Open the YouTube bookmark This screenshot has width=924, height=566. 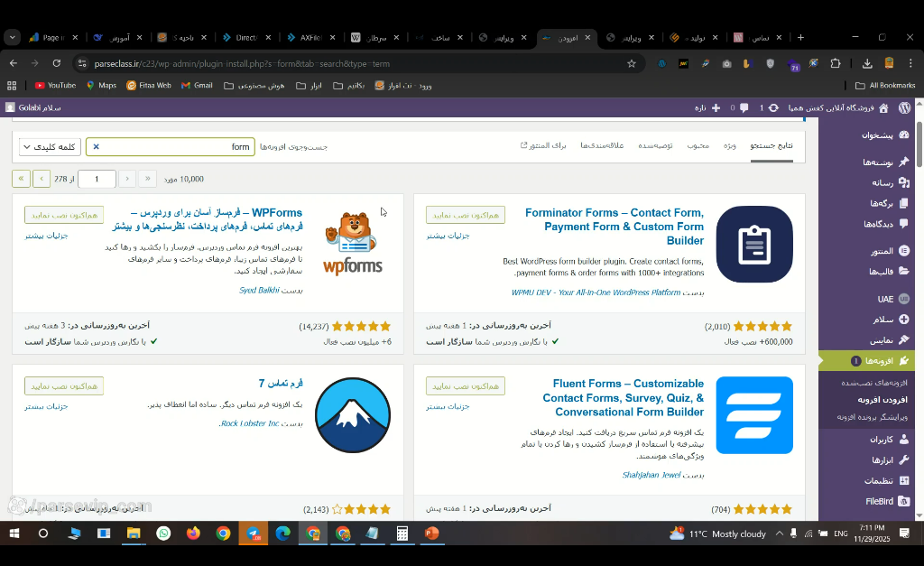pos(55,86)
